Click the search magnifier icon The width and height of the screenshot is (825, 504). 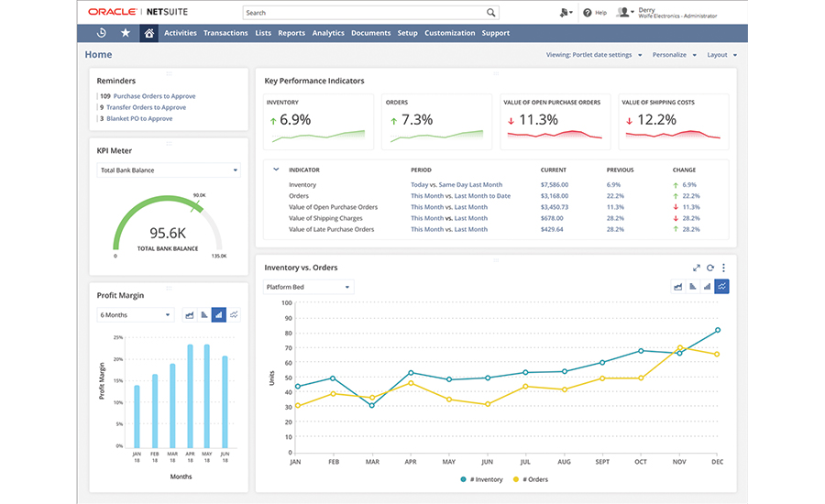click(491, 13)
